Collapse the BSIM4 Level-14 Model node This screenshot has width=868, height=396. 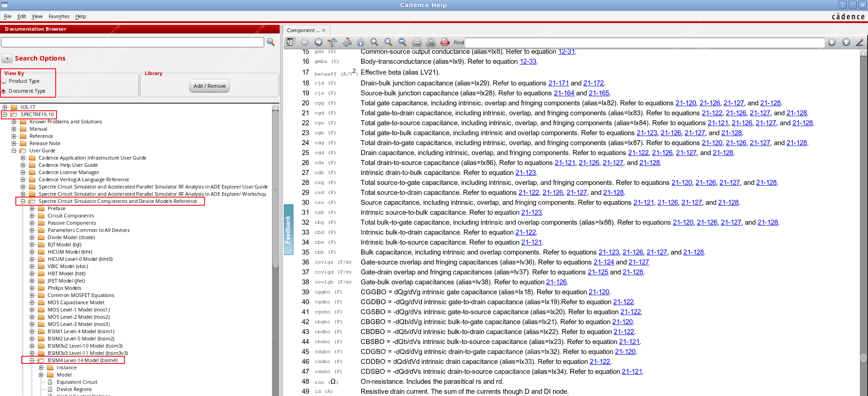tap(32, 360)
